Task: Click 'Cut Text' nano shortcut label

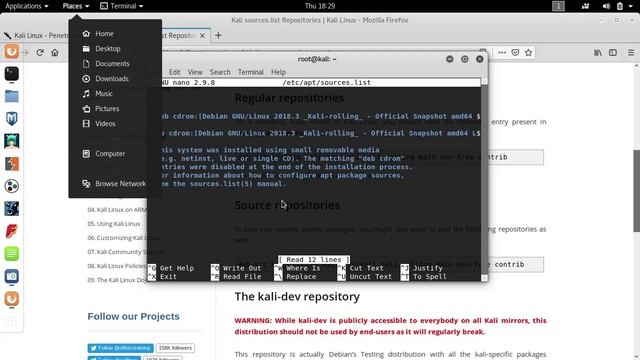Action: pos(366,268)
